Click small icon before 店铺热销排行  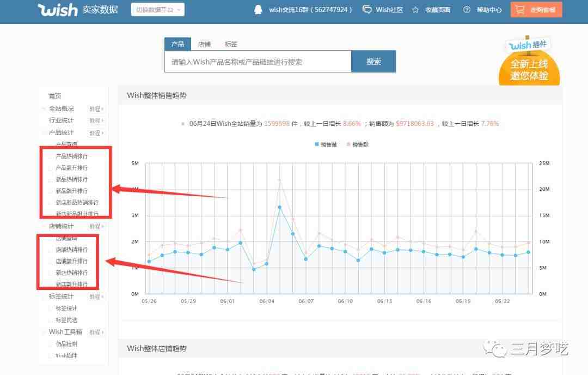point(51,250)
